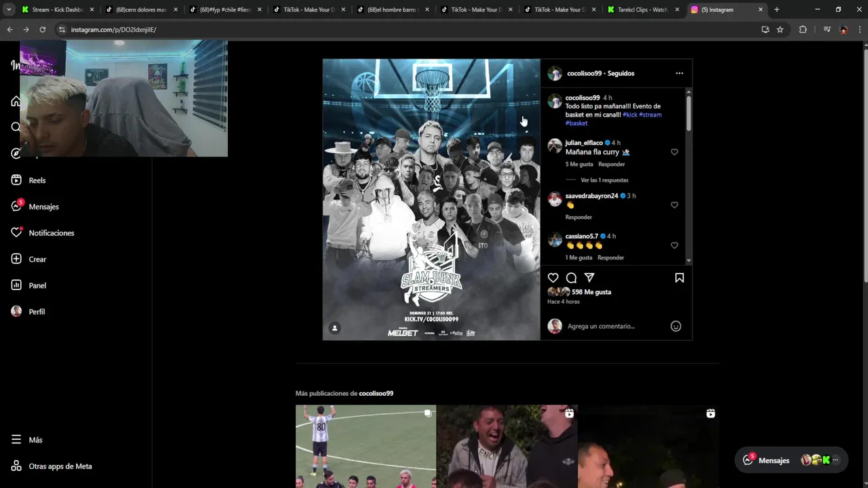
Task: Like julian_elflaco's comment
Action: click(674, 152)
